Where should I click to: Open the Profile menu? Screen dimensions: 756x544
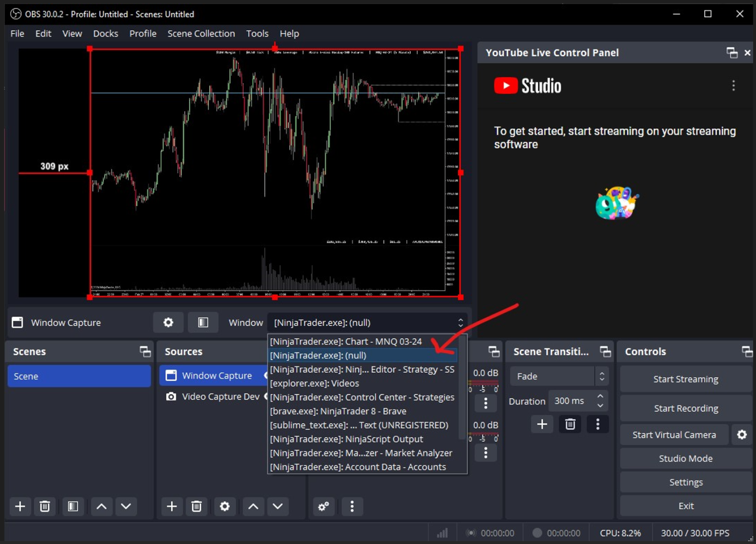coord(143,34)
